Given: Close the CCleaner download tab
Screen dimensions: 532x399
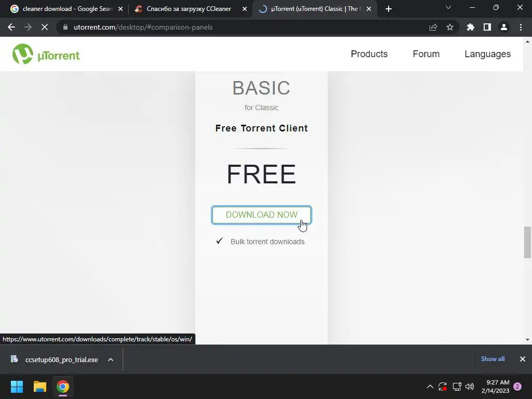Looking at the screenshot, I should pyautogui.click(x=245, y=9).
